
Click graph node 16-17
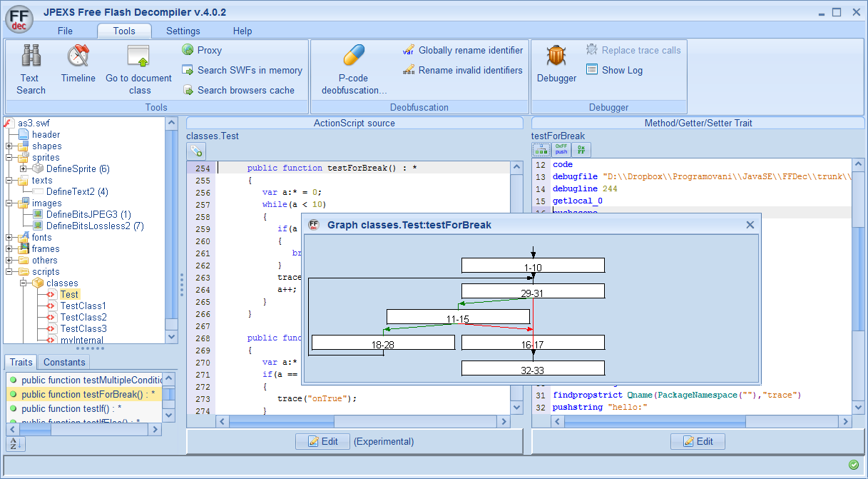[533, 343]
